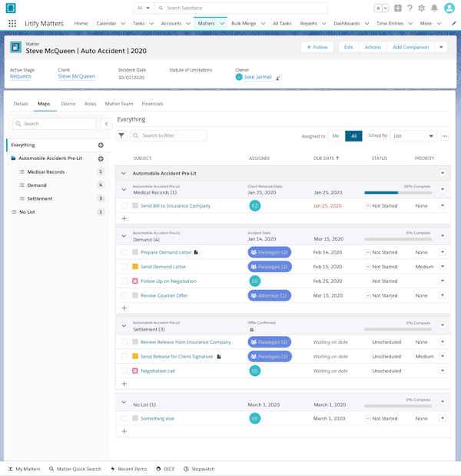This screenshot has height=476, width=461.
Task: Check the Follow Up on Negotiation checkbox
Action: coord(124,281)
